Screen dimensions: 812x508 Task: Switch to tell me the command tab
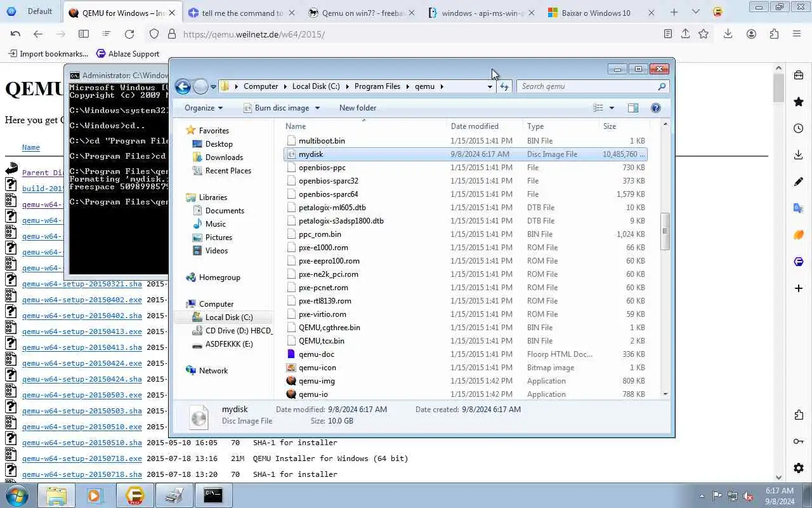click(241, 13)
